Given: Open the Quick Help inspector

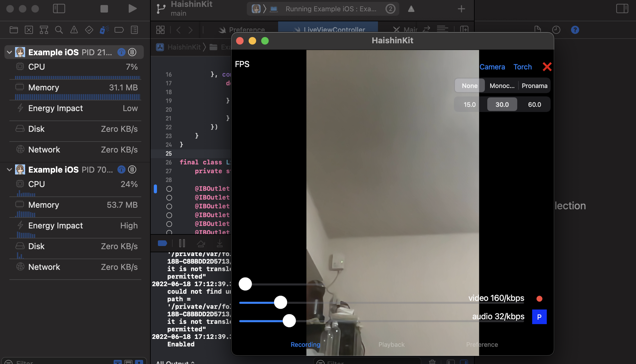Looking at the screenshot, I should pyautogui.click(x=575, y=30).
